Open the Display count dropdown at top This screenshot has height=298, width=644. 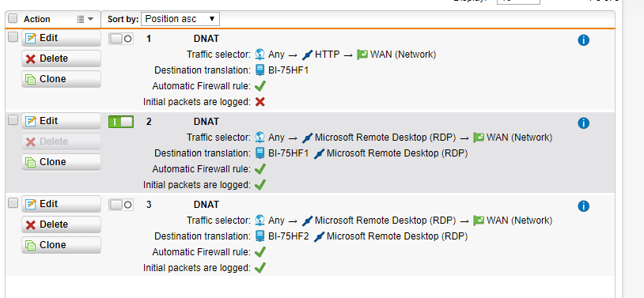[x=518, y=2]
